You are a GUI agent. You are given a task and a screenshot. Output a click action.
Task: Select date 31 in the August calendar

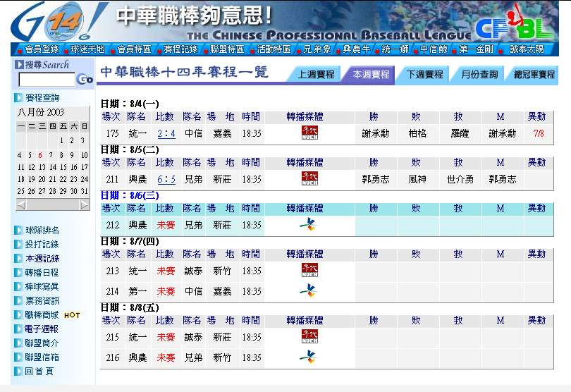pos(85,191)
